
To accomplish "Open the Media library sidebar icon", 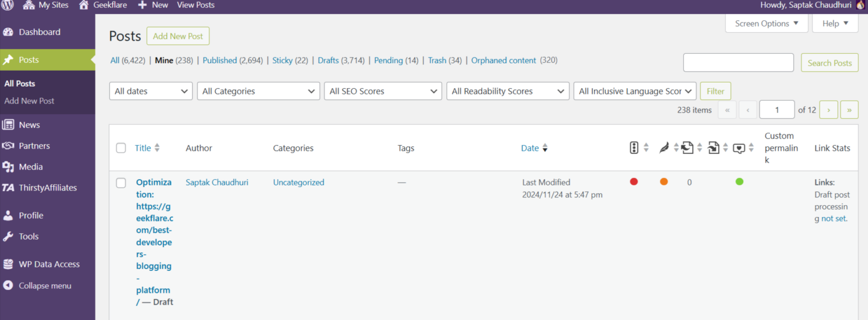I will [x=8, y=167].
